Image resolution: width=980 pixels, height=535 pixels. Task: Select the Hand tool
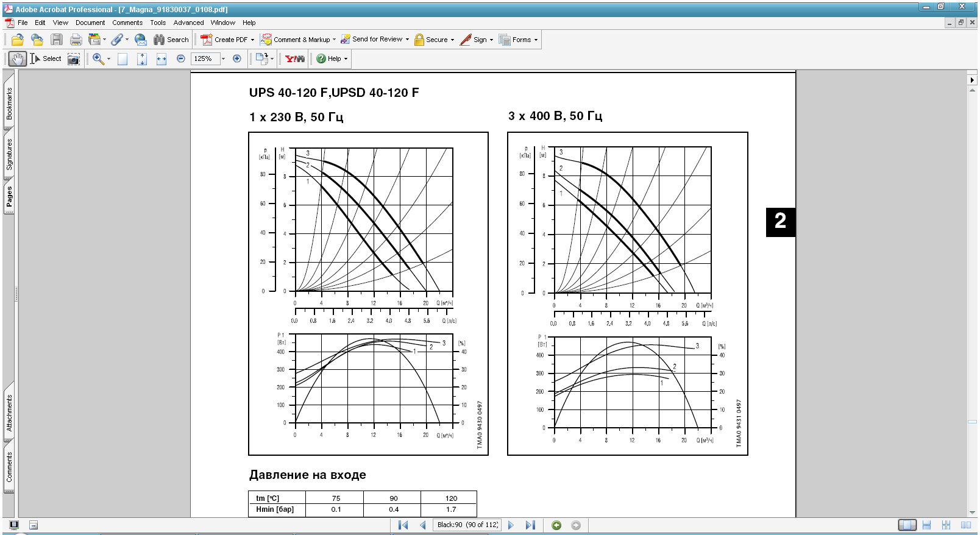click(x=18, y=58)
